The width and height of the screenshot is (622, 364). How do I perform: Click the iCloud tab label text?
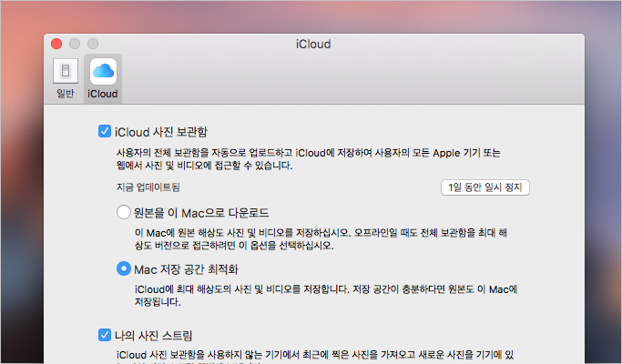[x=103, y=94]
